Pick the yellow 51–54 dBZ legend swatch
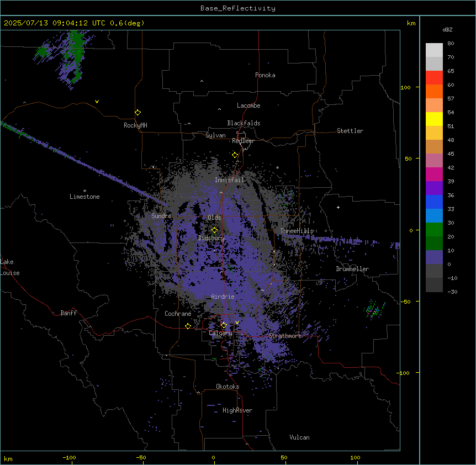This screenshot has width=476, height=465. pos(434,119)
